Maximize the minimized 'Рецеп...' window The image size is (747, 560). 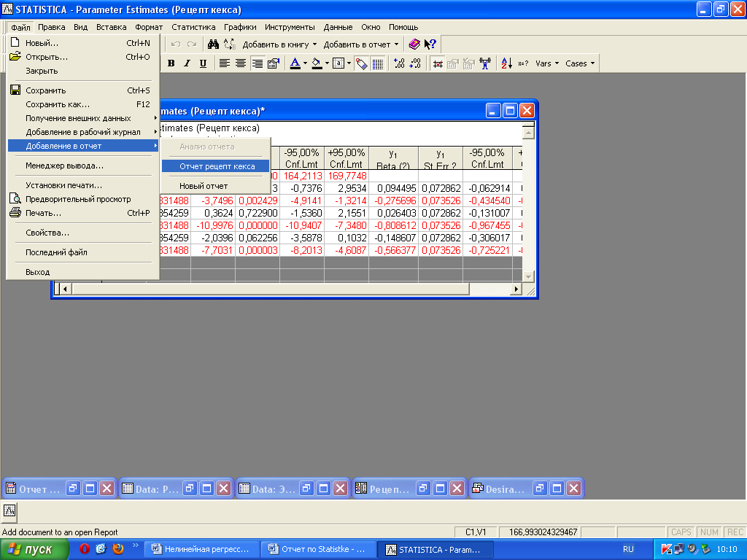click(440, 488)
